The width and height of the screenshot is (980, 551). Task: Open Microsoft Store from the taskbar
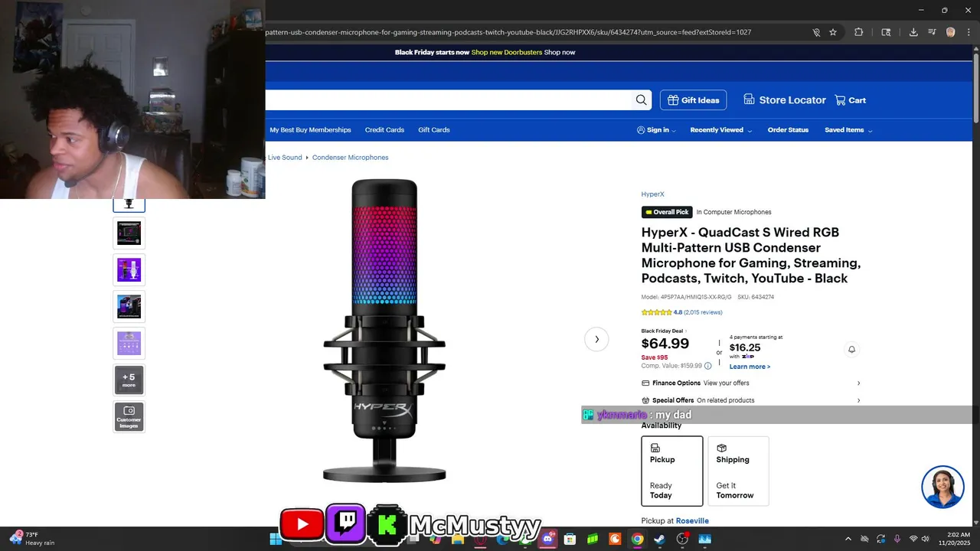point(570,539)
